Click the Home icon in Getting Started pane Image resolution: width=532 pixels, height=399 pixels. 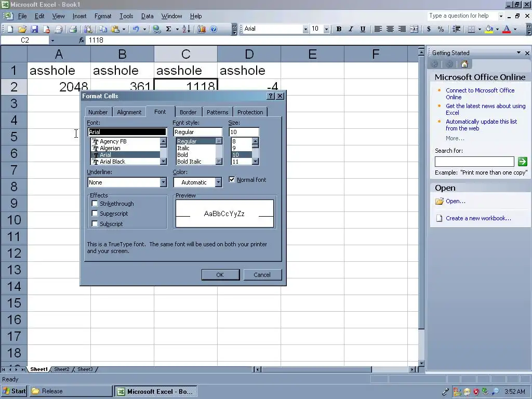464,64
